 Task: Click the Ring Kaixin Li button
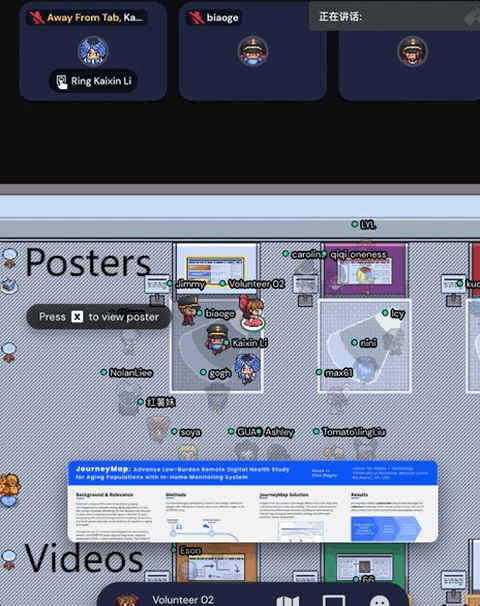(x=93, y=81)
